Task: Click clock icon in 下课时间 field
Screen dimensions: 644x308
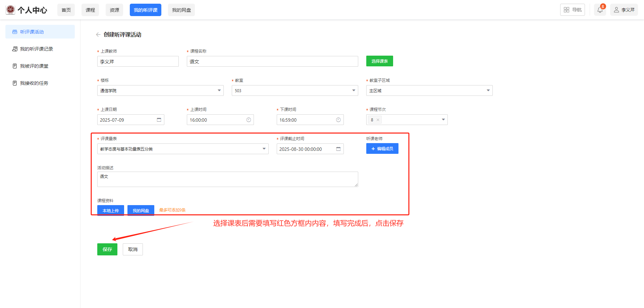Action: click(x=338, y=120)
